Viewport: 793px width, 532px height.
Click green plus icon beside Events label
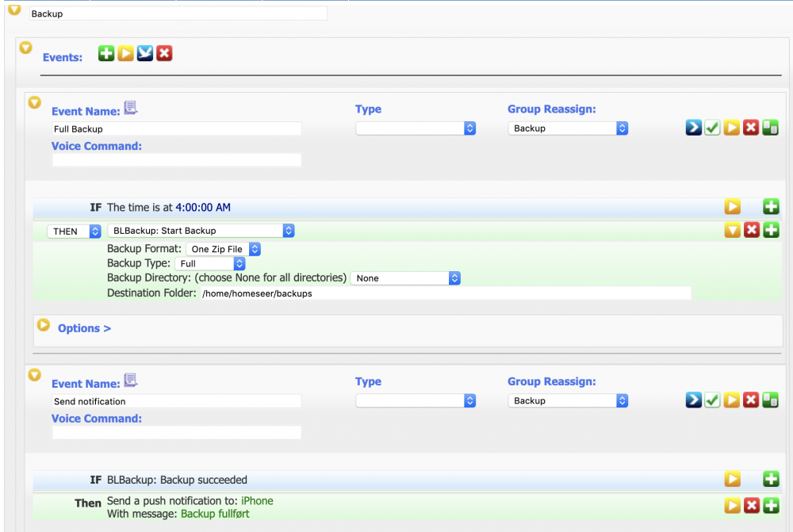(x=106, y=54)
